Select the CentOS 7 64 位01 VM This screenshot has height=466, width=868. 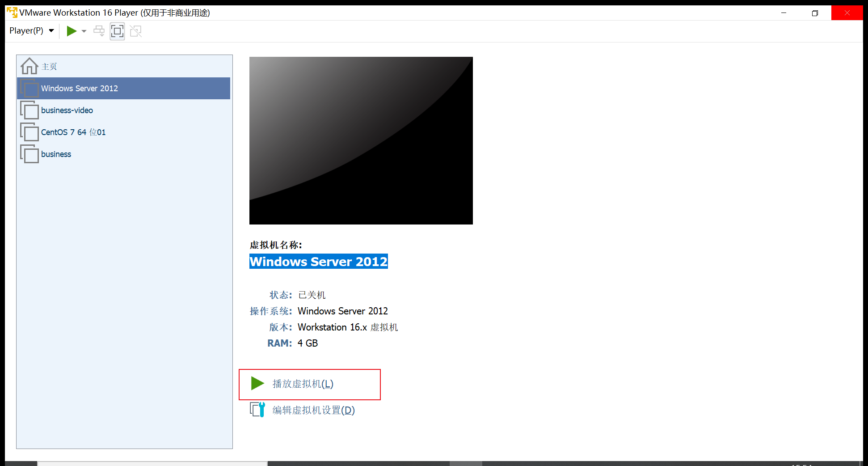coord(73,132)
